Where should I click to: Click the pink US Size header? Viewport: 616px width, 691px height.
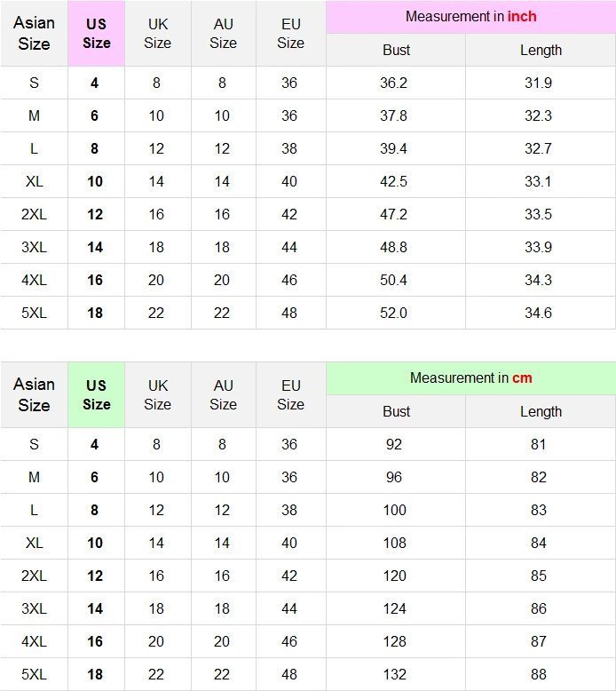[x=97, y=34]
